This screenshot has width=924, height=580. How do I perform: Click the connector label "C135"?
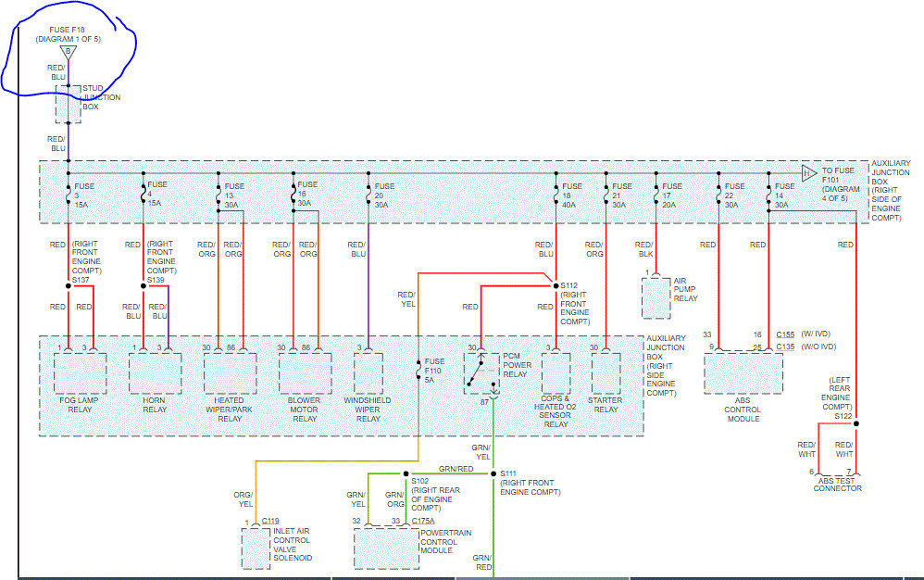(x=785, y=347)
